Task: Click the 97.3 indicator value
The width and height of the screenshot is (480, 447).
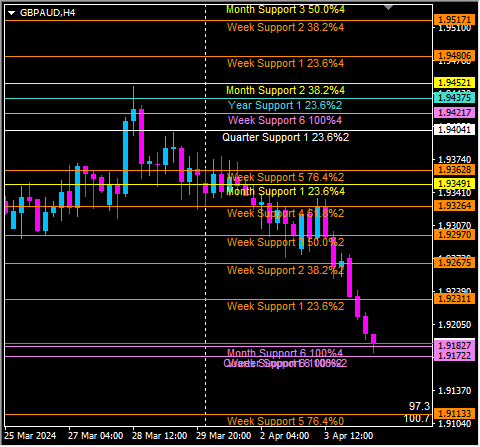Action: click(419, 406)
